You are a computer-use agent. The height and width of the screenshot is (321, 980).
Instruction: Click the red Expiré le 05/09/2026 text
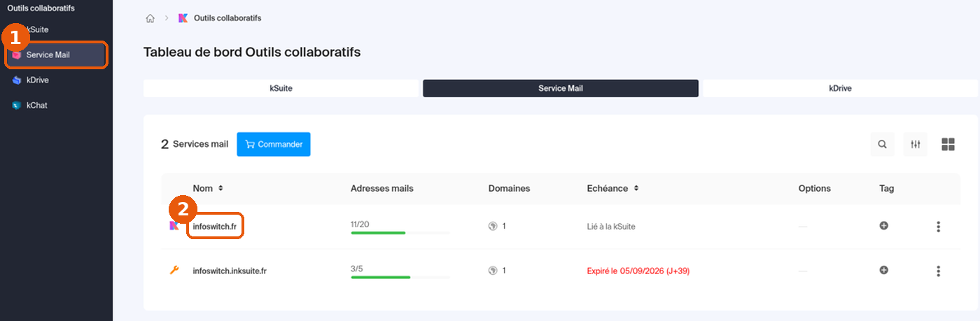click(638, 271)
